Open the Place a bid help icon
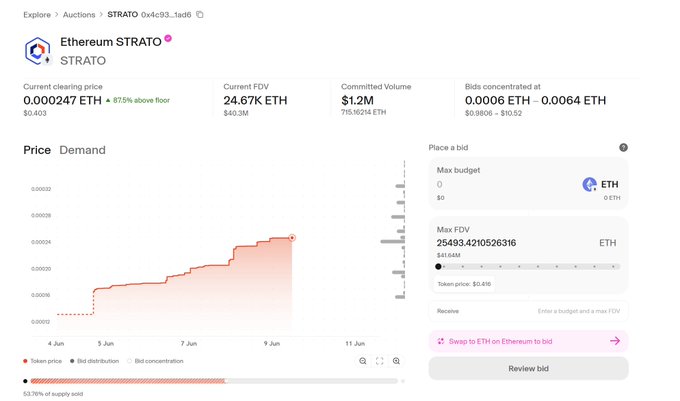The height and width of the screenshot is (401, 680). coord(623,147)
